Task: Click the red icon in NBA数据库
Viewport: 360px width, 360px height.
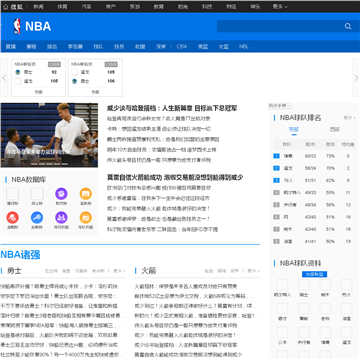Action: pyautogui.click(x=13, y=218)
